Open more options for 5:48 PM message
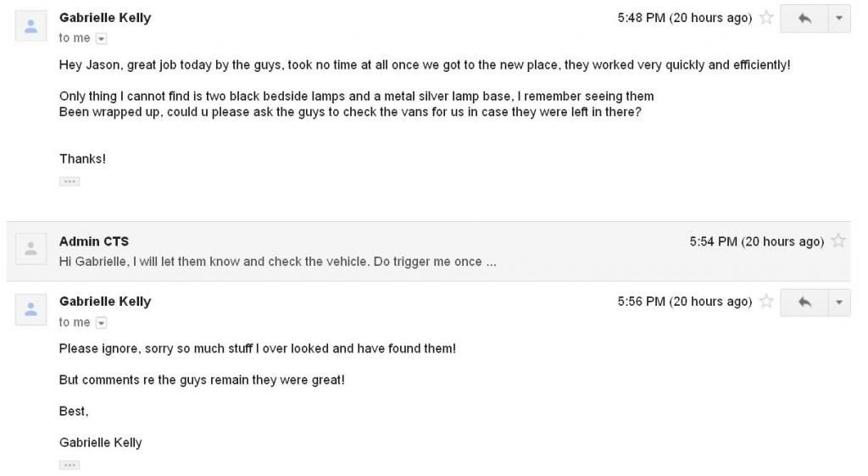Screen dimensions: 868x476 839,19
